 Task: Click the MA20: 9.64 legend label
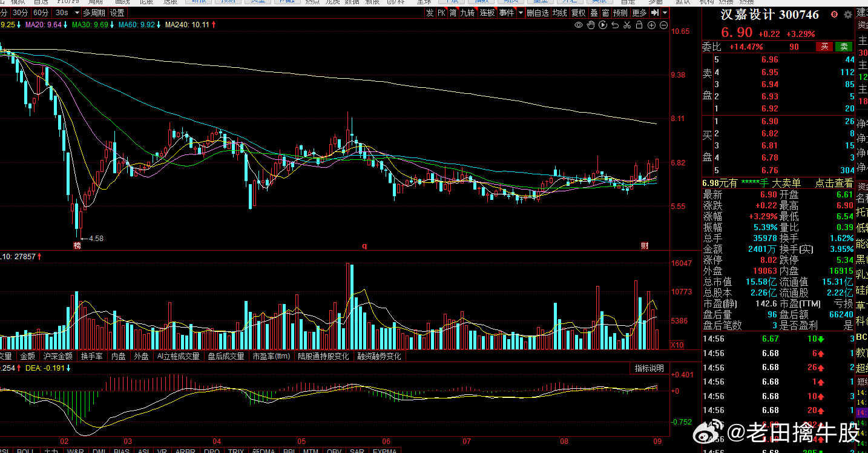pos(45,25)
